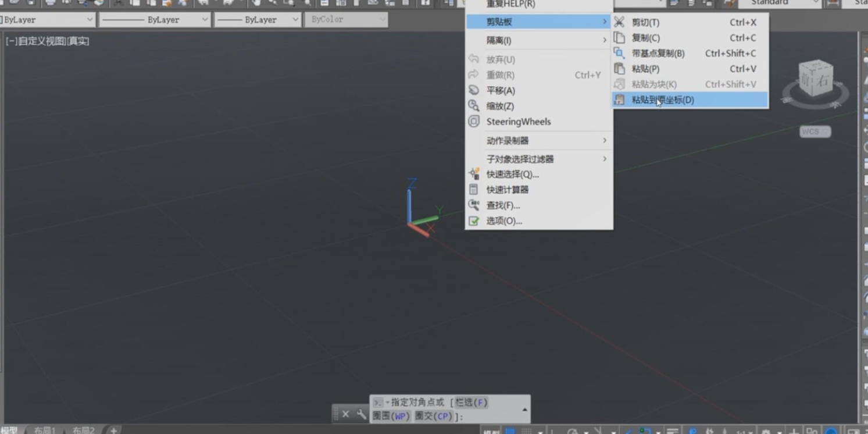
Task: Add new layout with plus tab
Action: pyautogui.click(x=113, y=431)
